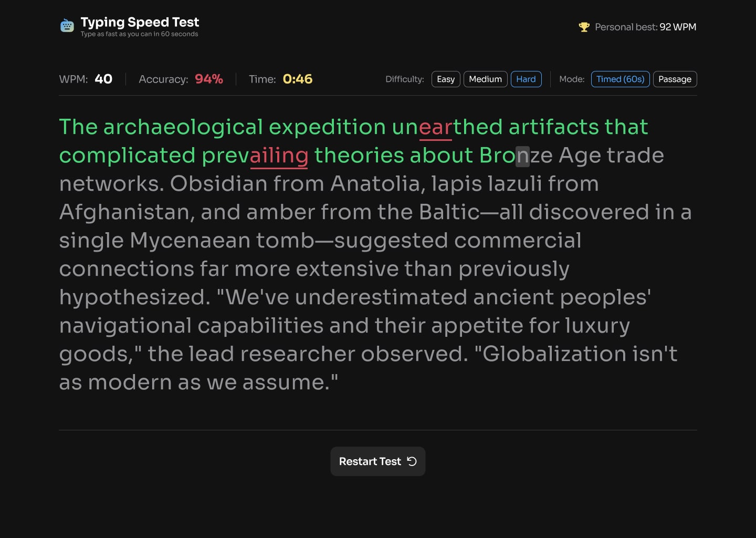This screenshot has width=756, height=538.
Task: Toggle the Hard difficulty option
Action: [526, 79]
